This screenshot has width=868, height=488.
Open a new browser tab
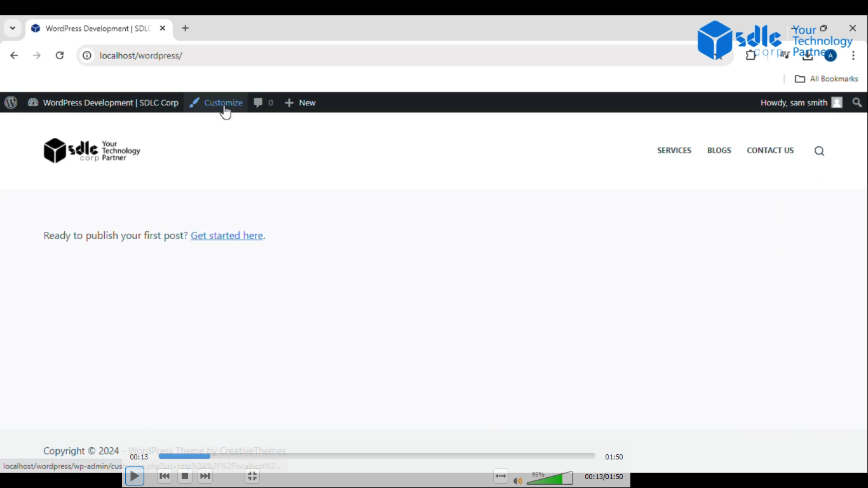[x=186, y=29]
